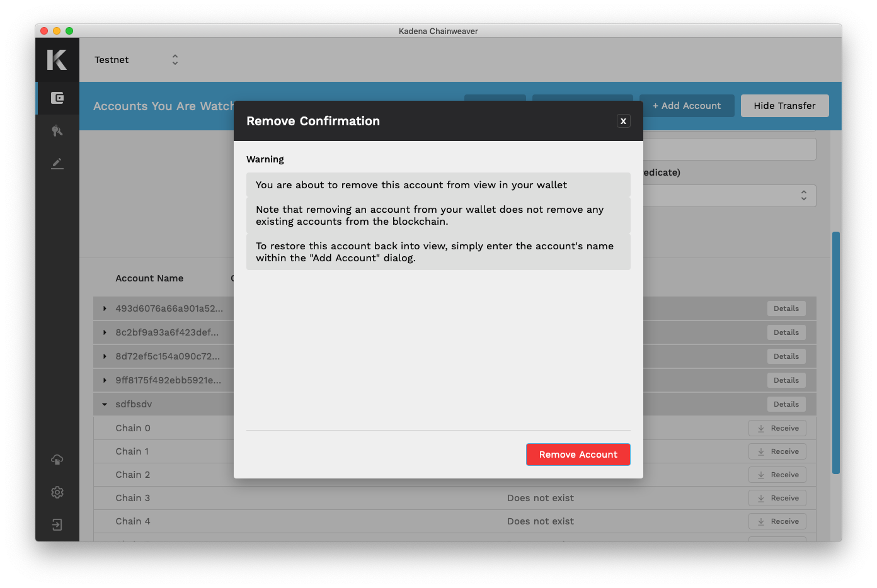
Task: Close the Remove Confirmation dialog
Action: pos(623,121)
